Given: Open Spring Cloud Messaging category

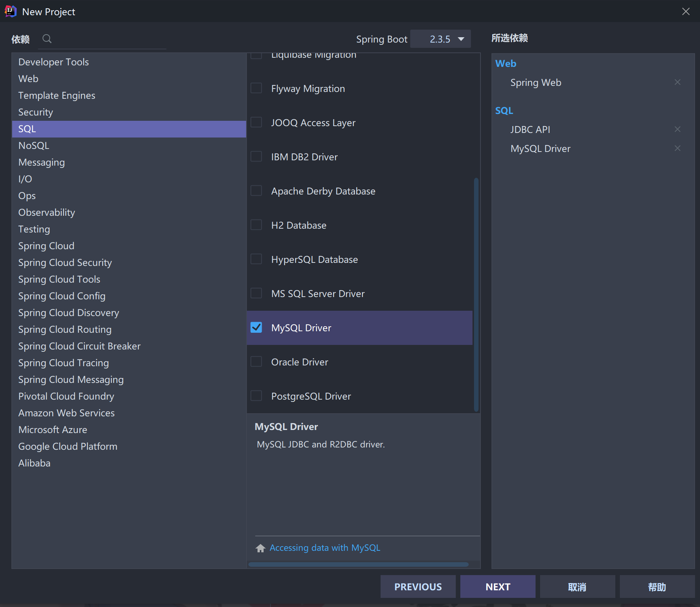Looking at the screenshot, I should pos(129,379).
